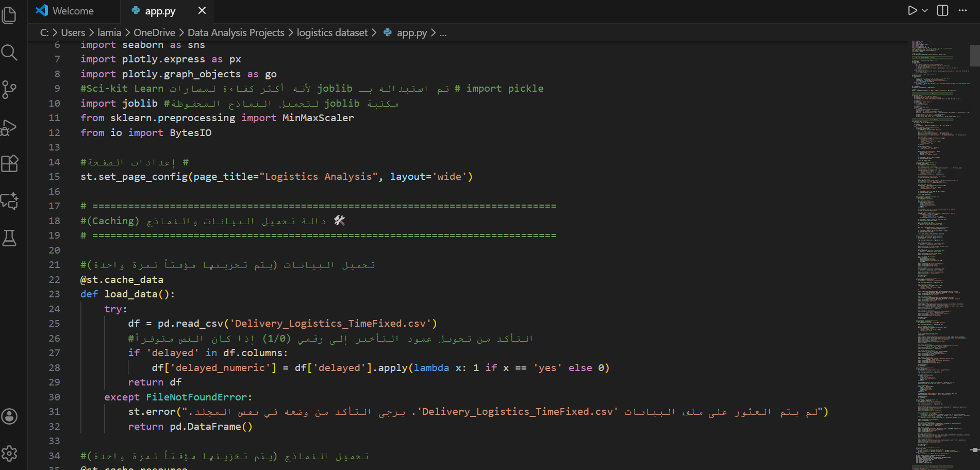Open the Manage settings gear
Viewport: 980px width, 470px height.
tap(9, 454)
